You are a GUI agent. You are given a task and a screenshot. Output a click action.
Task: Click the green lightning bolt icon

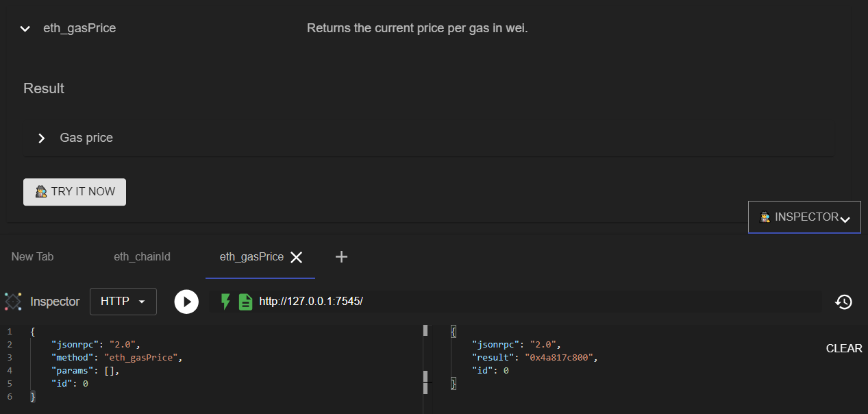pos(225,302)
